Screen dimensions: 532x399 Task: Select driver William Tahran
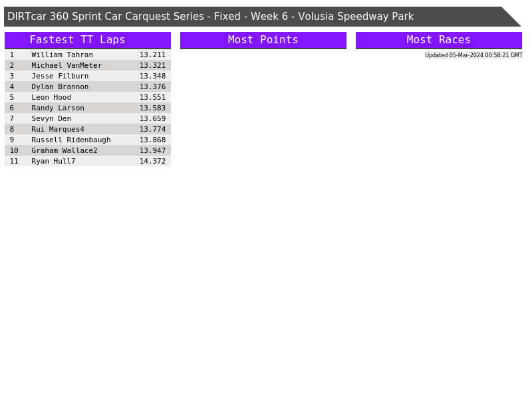click(x=62, y=55)
